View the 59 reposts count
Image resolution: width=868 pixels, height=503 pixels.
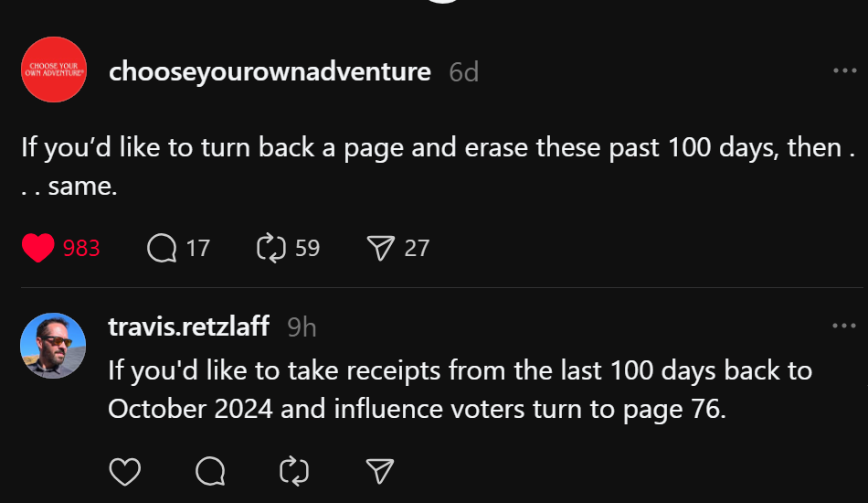coord(308,248)
